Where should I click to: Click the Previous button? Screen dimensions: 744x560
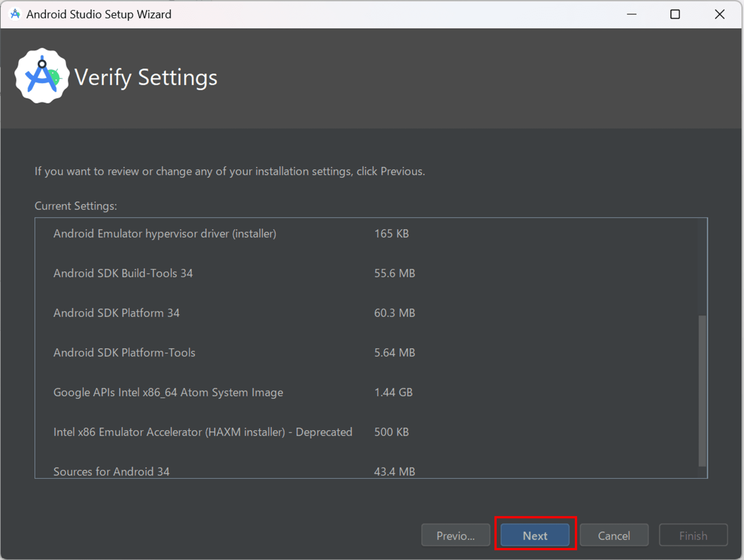(x=455, y=535)
